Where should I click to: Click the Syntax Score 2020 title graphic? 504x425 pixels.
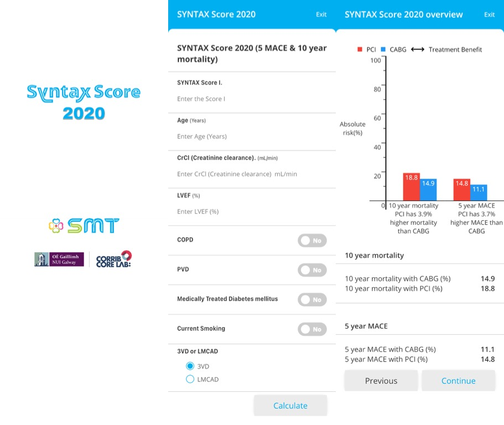click(84, 102)
